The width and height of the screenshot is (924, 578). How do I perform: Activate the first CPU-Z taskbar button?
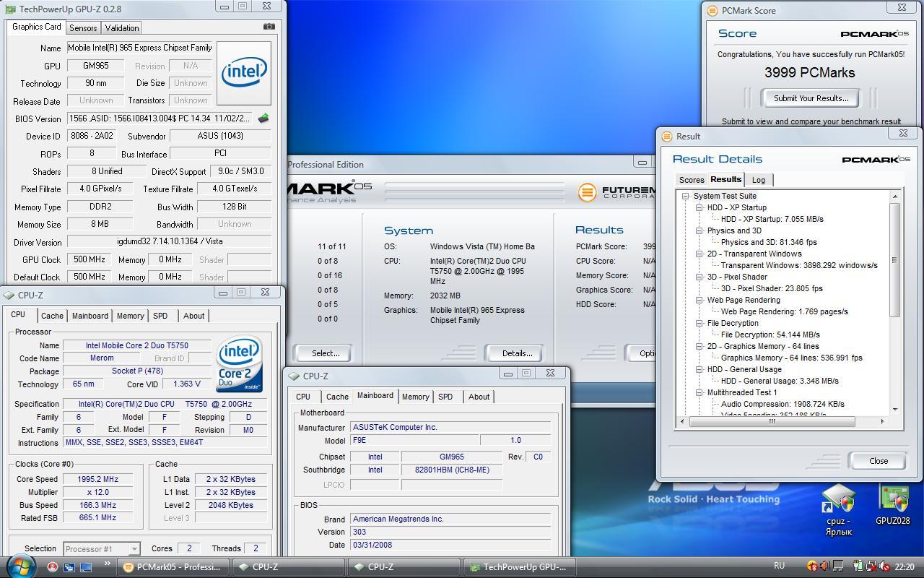[288, 567]
